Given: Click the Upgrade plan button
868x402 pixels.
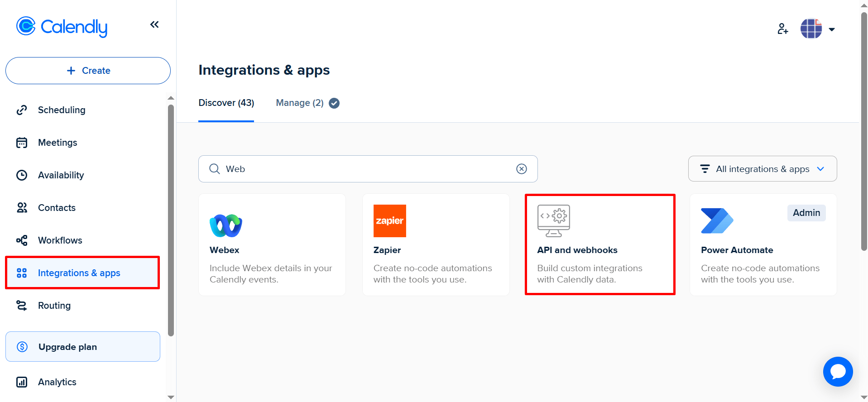Looking at the screenshot, I should click(x=83, y=347).
